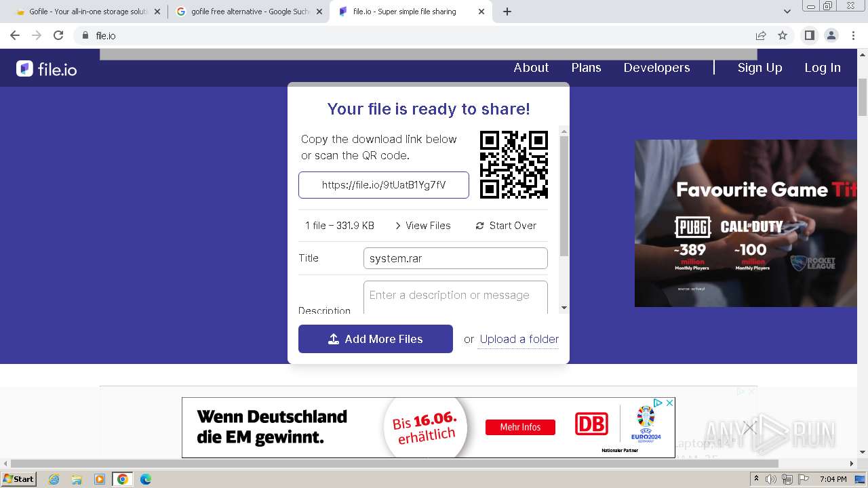868x488 pixels.
Task: Click Start Over refresh option
Action: point(506,226)
